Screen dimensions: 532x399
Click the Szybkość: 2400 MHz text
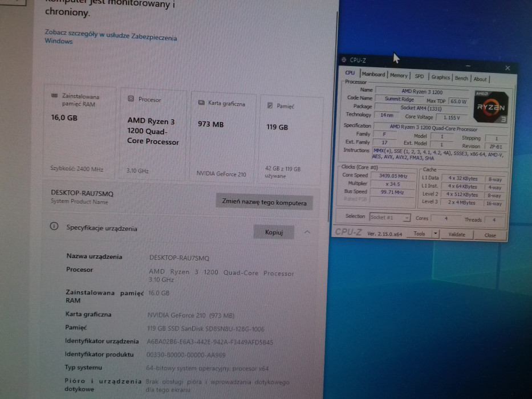point(76,169)
